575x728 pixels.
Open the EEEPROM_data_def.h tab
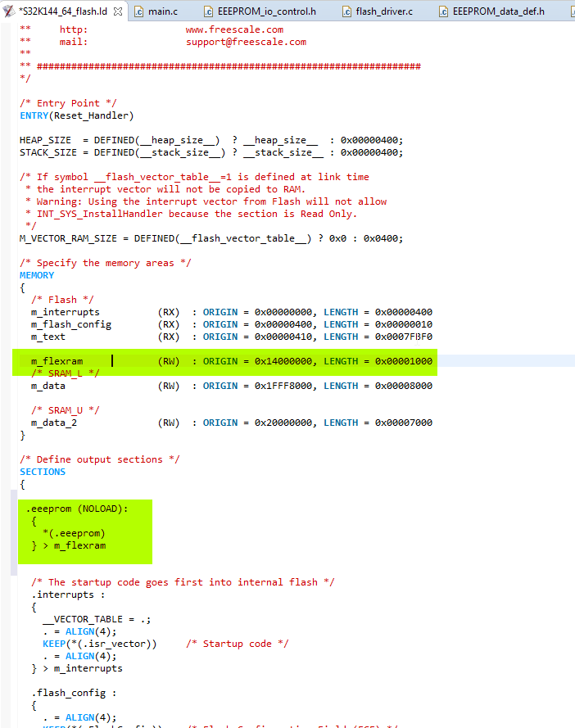498,11
